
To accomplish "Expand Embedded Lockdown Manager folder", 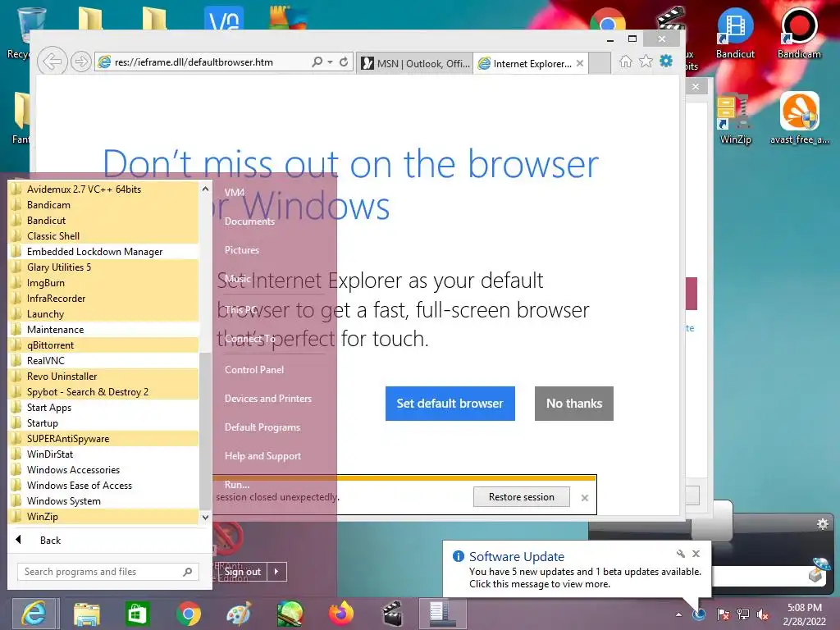I will [103, 251].
